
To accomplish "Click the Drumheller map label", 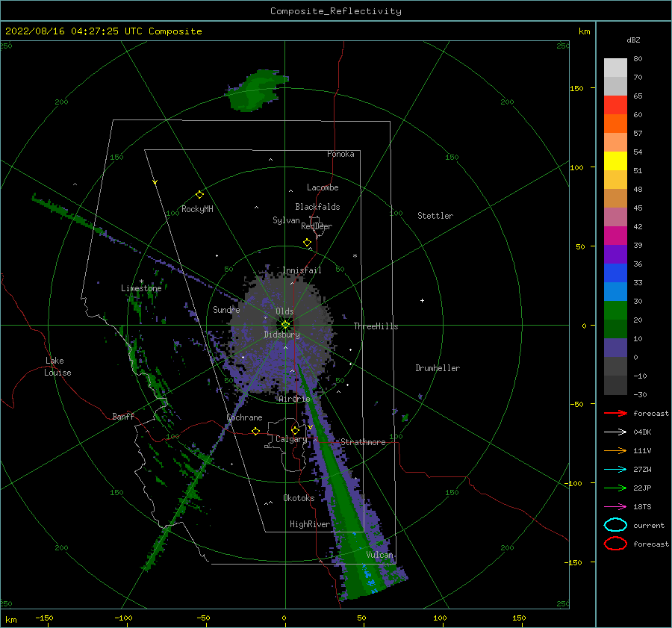I will coord(438,368).
